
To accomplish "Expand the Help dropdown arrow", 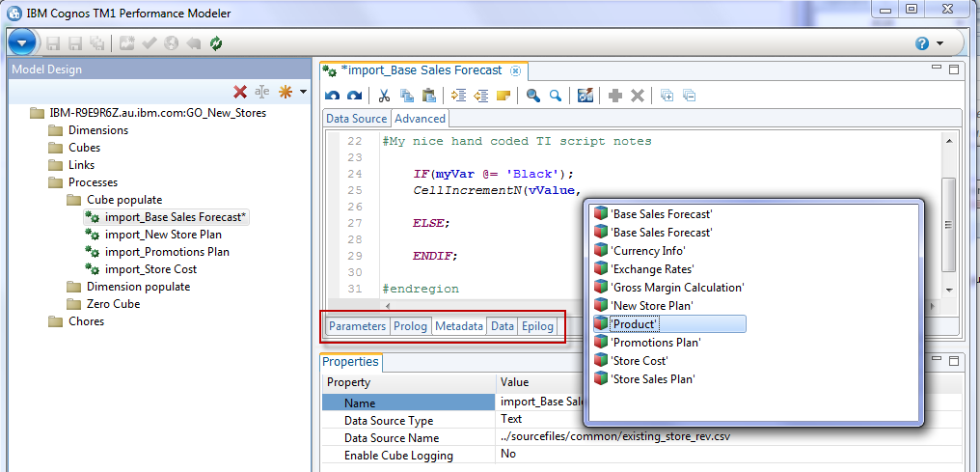I will 940,43.
